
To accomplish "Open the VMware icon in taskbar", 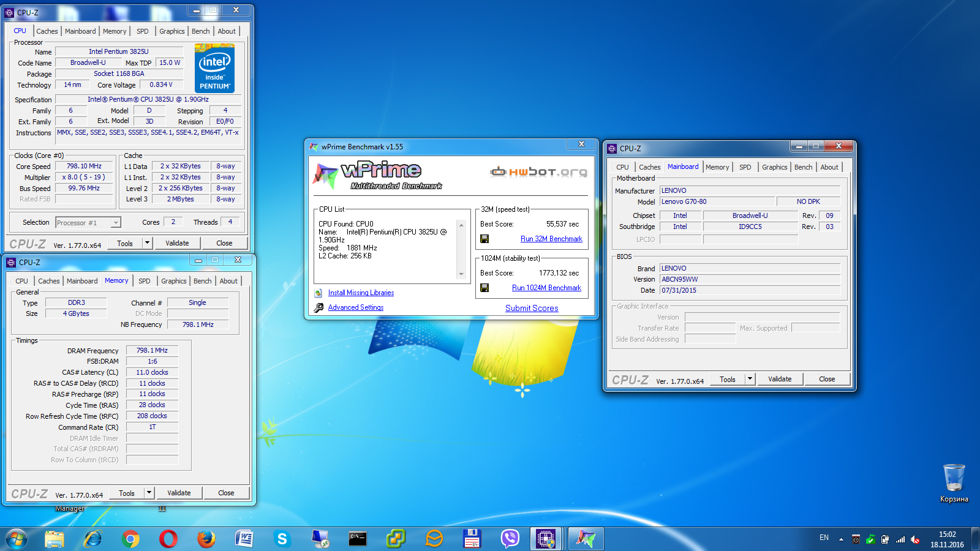I will (396, 539).
